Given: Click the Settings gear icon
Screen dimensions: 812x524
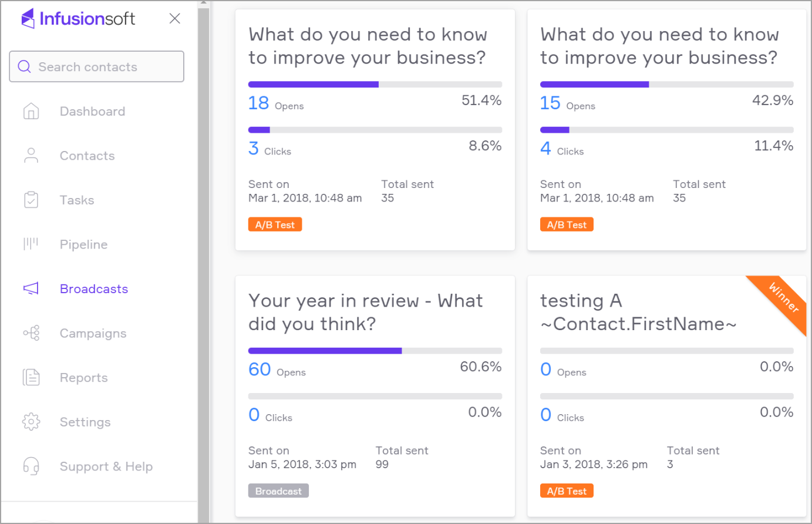Looking at the screenshot, I should [31, 422].
